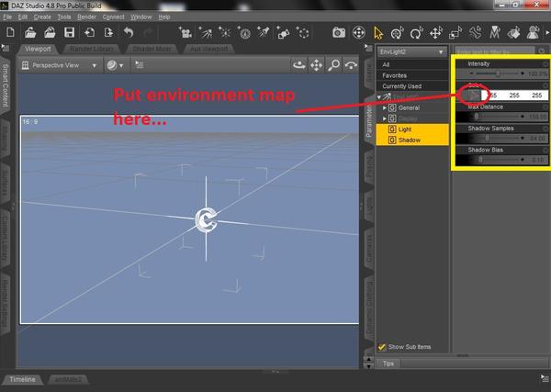
Task: Open the Render menu
Action: [x=87, y=17]
